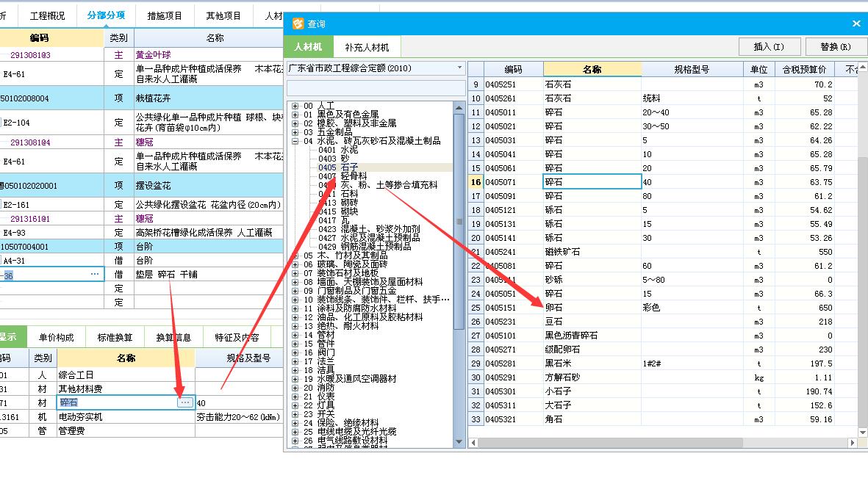Click the 规格型号 column header

(692, 69)
